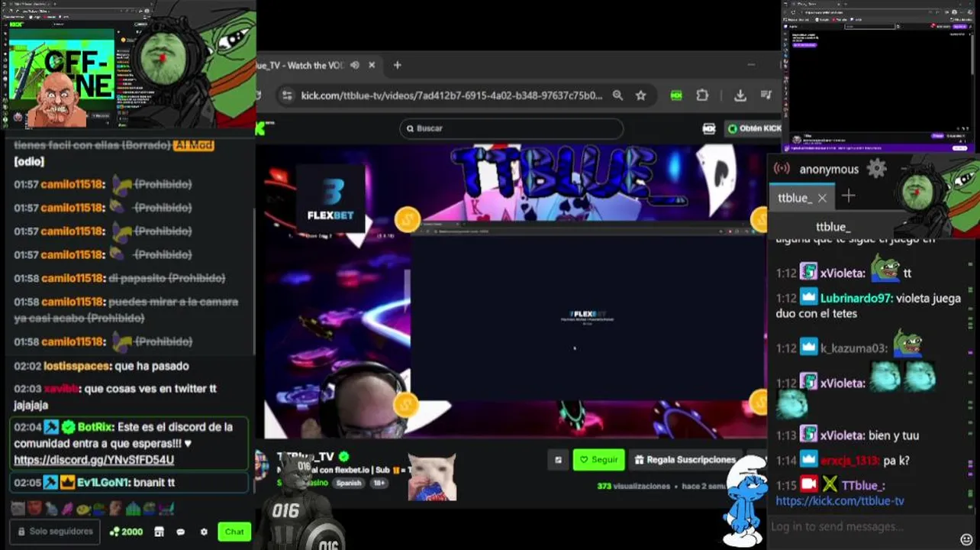Click the xVioleta username on the tt message

coord(843,273)
